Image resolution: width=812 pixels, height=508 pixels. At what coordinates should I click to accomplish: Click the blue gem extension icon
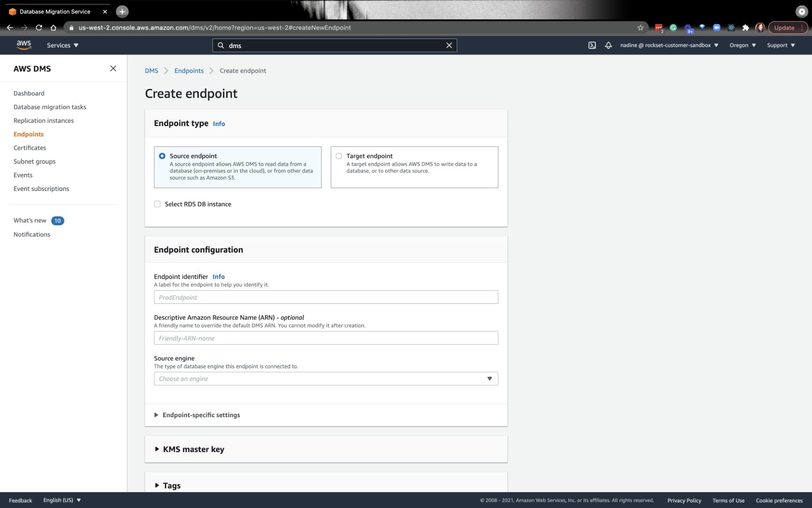point(702,27)
